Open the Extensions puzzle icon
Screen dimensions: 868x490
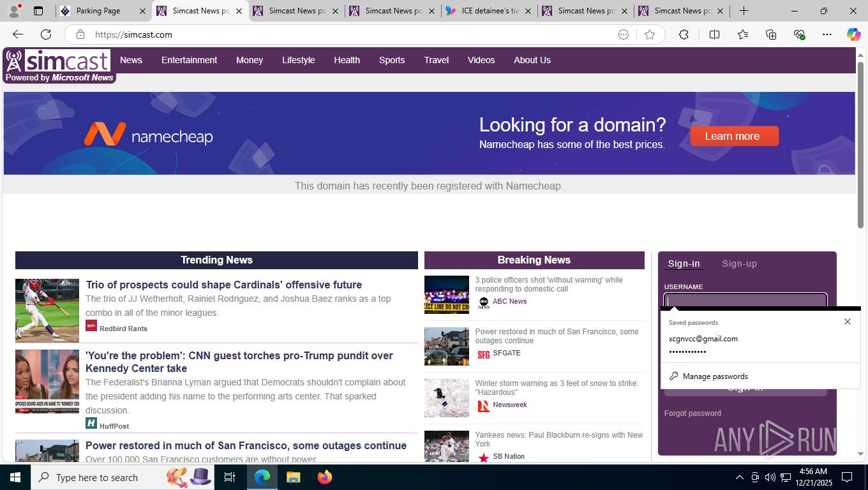(x=684, y=34)
